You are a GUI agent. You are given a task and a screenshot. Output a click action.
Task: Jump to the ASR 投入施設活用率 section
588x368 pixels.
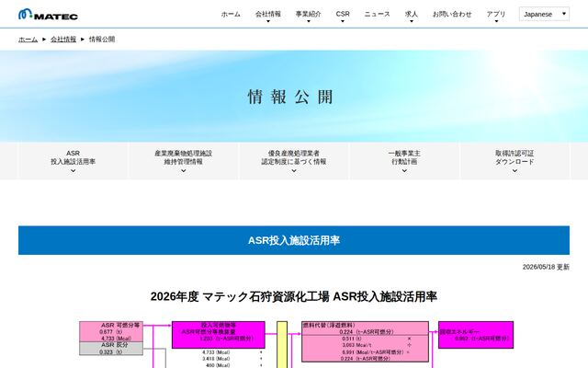tap(73, 161)
